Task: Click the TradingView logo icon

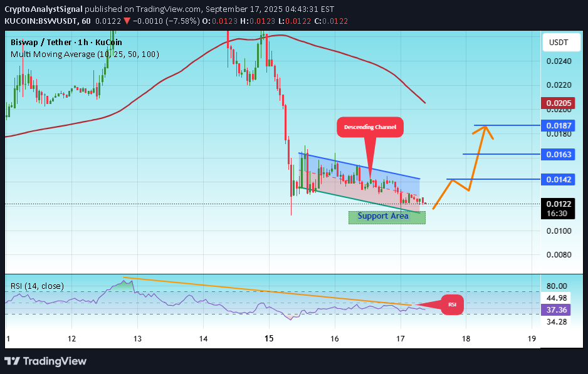Action: [12, 361]
